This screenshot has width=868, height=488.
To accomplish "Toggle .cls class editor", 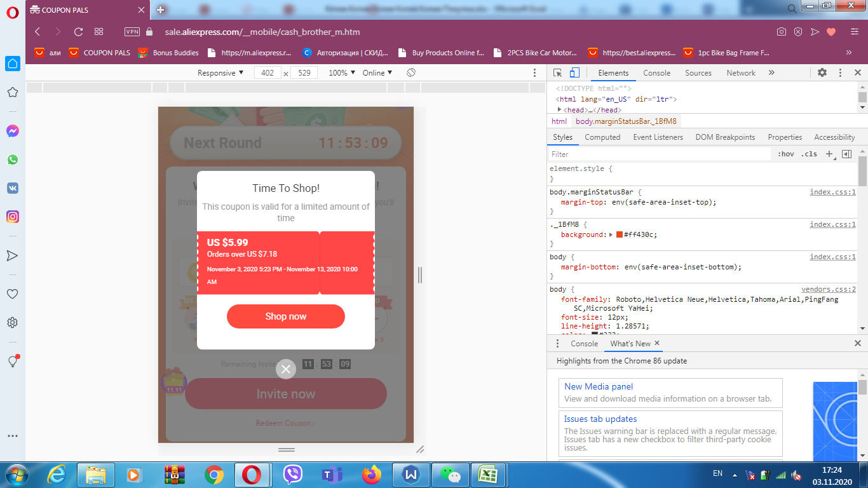I will coord(809,154).
